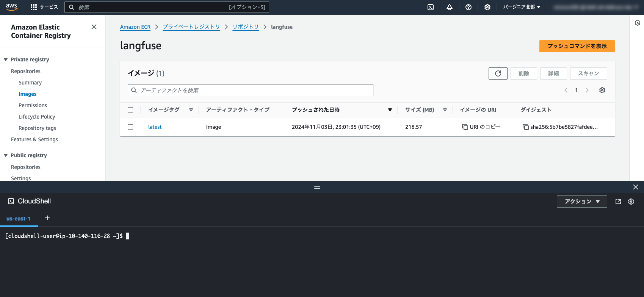This screenshot has height=297, width=644.
Task: Click the イメージの URI column header
Action: click(x=478, y=110)
